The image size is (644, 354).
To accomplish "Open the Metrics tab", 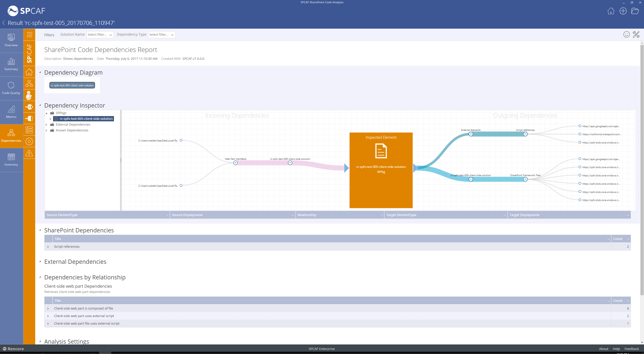I will click(11, 112).
